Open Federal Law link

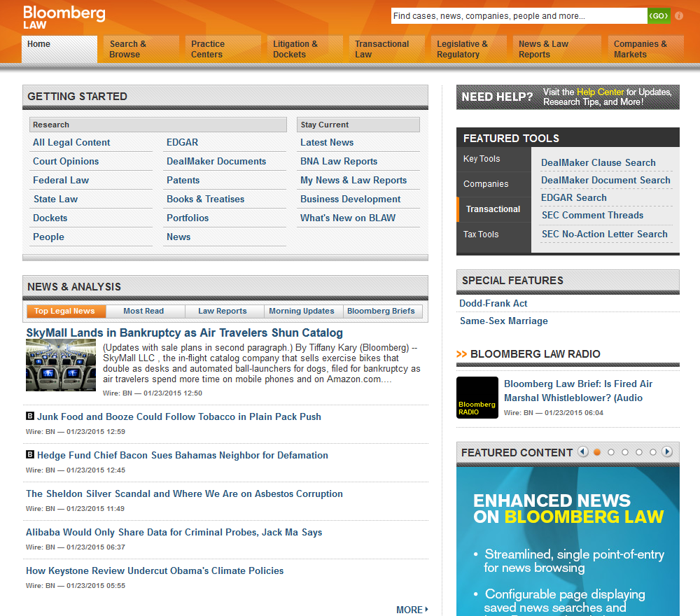[x=61, y=180]
